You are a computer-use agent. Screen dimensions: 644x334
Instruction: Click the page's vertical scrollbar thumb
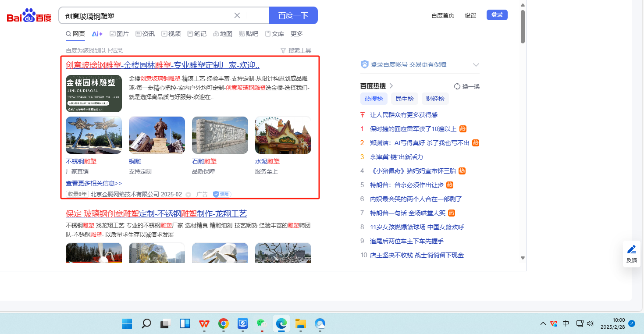(523, 26)
